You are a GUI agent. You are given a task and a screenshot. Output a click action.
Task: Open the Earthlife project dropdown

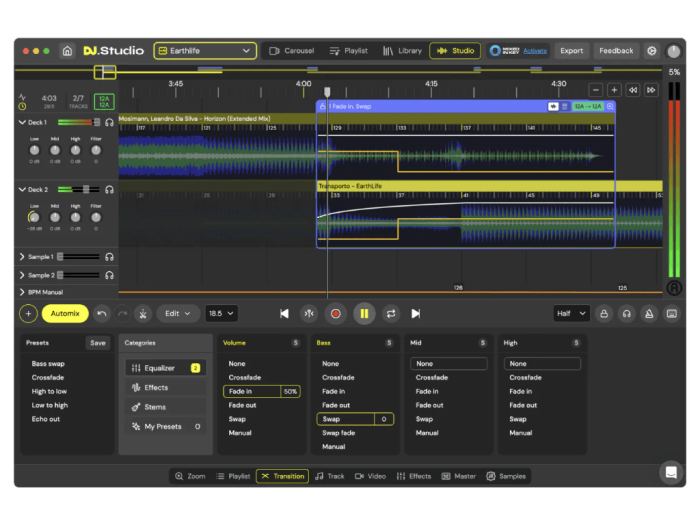point(205,51)
